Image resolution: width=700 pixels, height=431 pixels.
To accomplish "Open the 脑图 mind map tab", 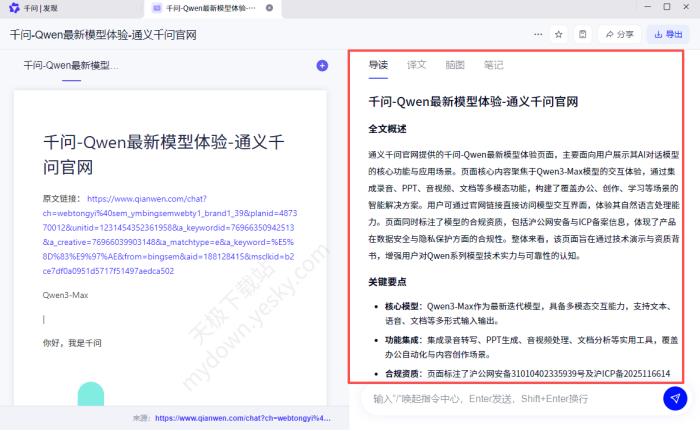I will tap(455, 65).
